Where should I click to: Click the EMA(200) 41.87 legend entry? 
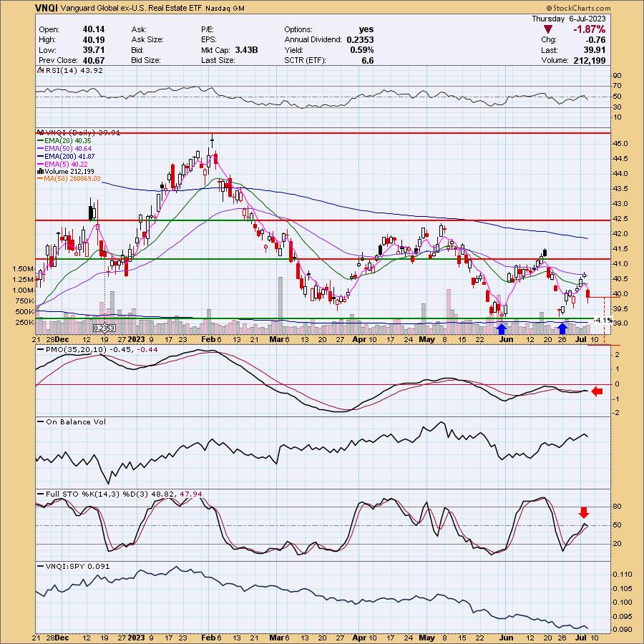(66, 157)
